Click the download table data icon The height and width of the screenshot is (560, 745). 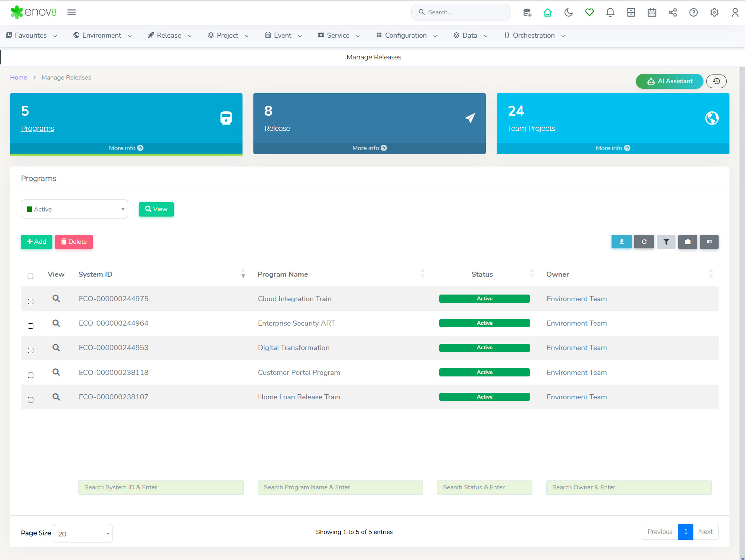pyautogui.click(x=621, y=242)
